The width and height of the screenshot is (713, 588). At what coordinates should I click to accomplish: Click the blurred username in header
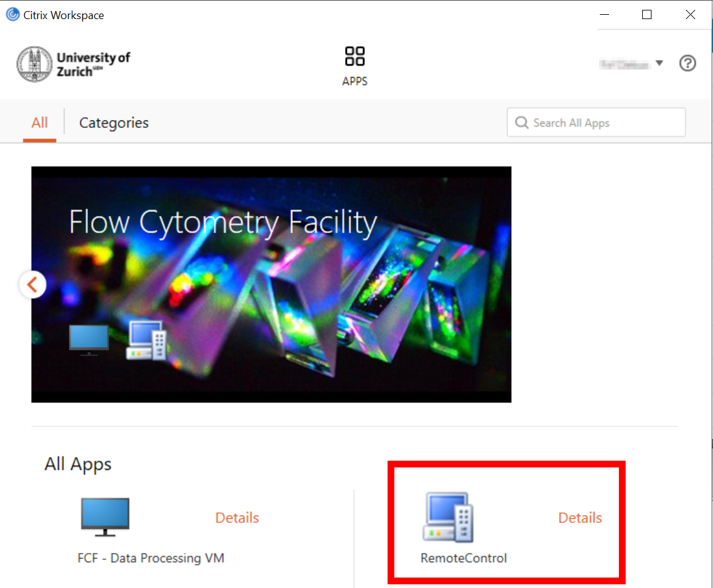(x=624, y=65)
